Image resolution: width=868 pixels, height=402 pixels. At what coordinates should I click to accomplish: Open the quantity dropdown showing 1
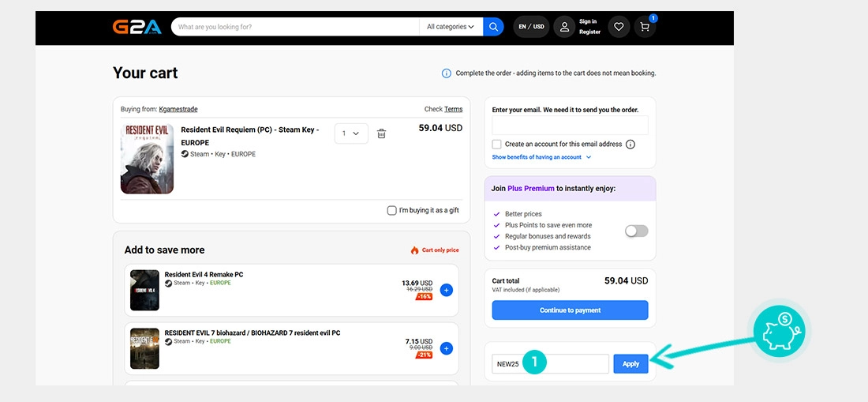coord(351,133)
